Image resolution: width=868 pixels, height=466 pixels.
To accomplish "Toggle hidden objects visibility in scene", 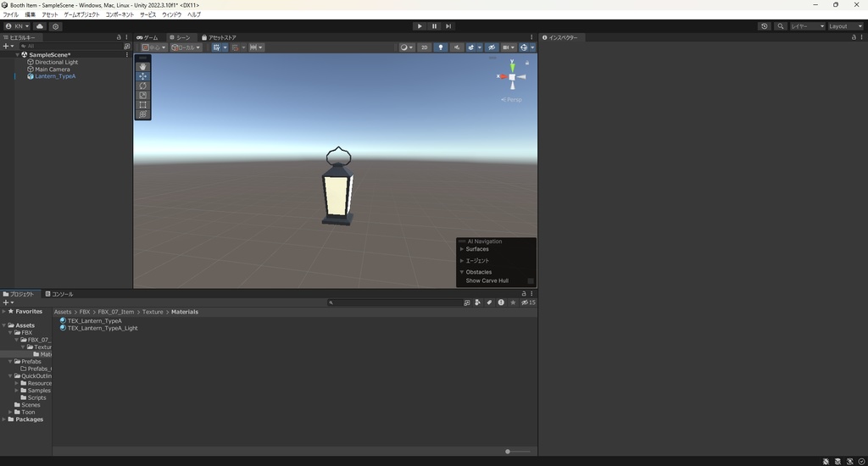I will (x=492, y=47).
